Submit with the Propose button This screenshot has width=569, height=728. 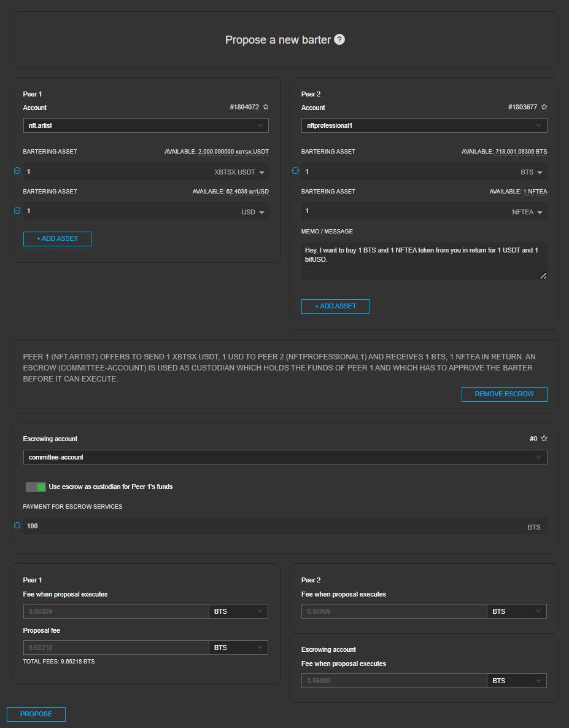36,714
